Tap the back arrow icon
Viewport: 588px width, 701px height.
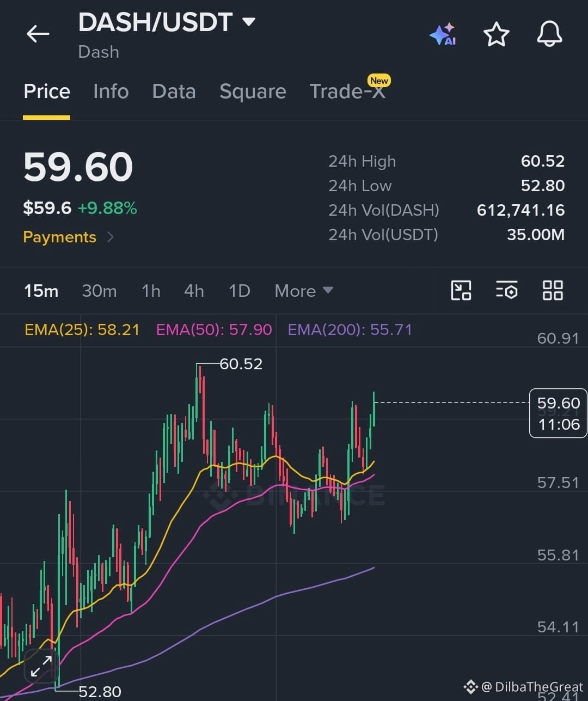click(38, 34)
